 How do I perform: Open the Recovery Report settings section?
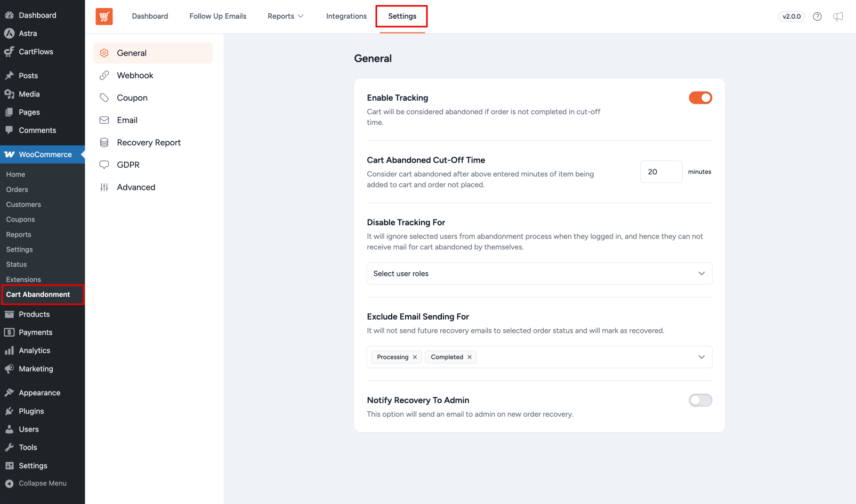click(154, 143)
